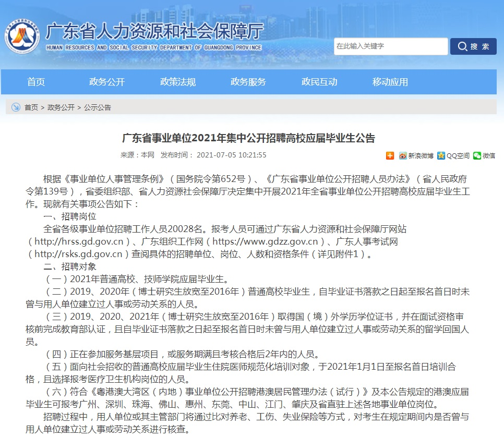Focus the keyword search input field
504x437 pixels.
point(390,46)
